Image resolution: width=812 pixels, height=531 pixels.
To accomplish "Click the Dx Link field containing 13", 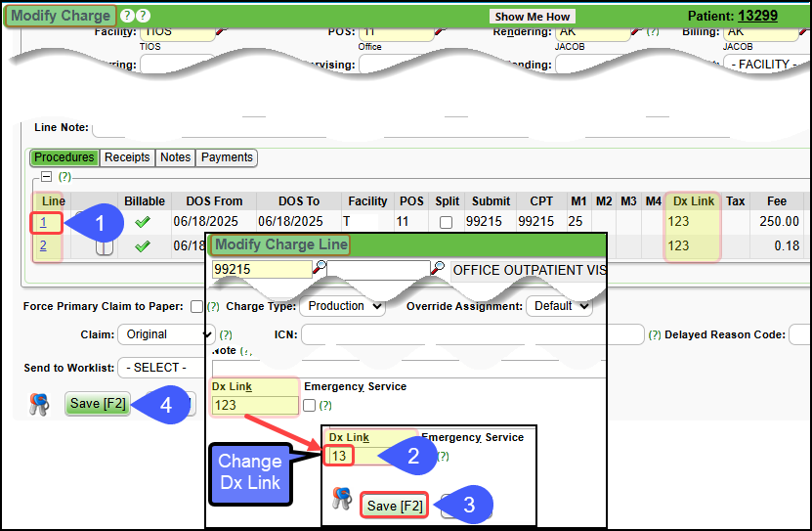I will [x=339, y=456].
